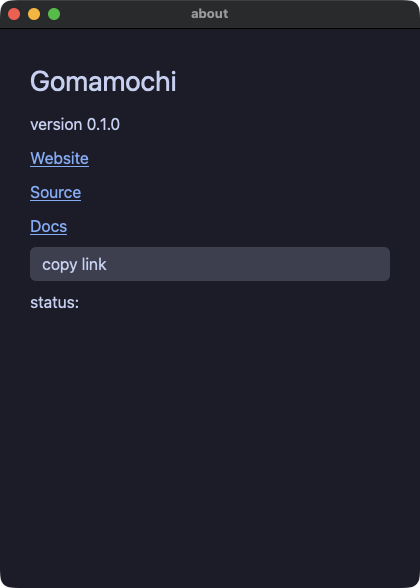Go to the Docs hyperlink

coord(48,226)
